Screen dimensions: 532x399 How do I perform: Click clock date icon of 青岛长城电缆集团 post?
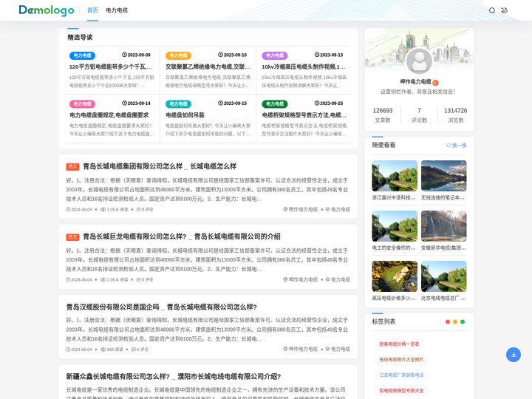tap(68, 209)
